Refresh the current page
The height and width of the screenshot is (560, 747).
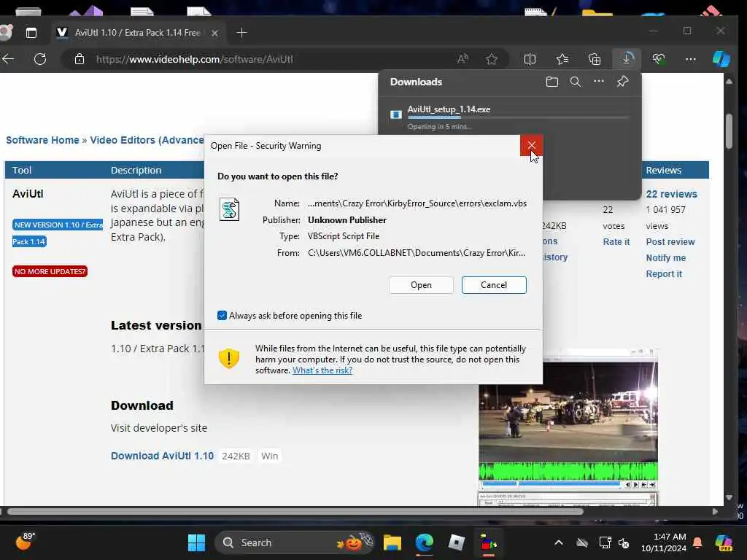click(x=40, y=59)
